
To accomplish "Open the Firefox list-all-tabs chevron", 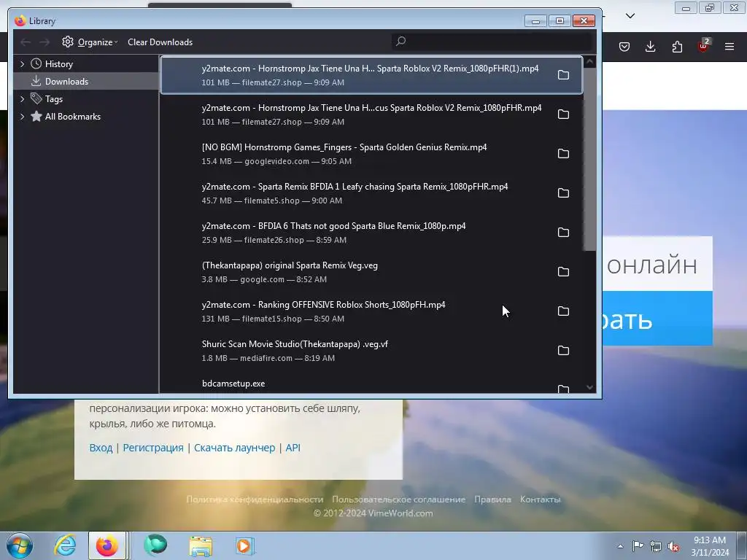I will pos(630,16).
